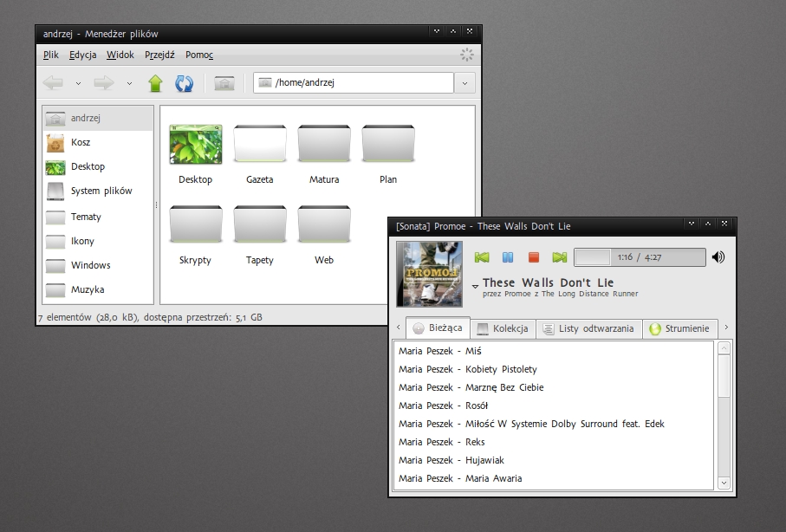
Task: Open the Widok menu
Action: coord(120,55)
